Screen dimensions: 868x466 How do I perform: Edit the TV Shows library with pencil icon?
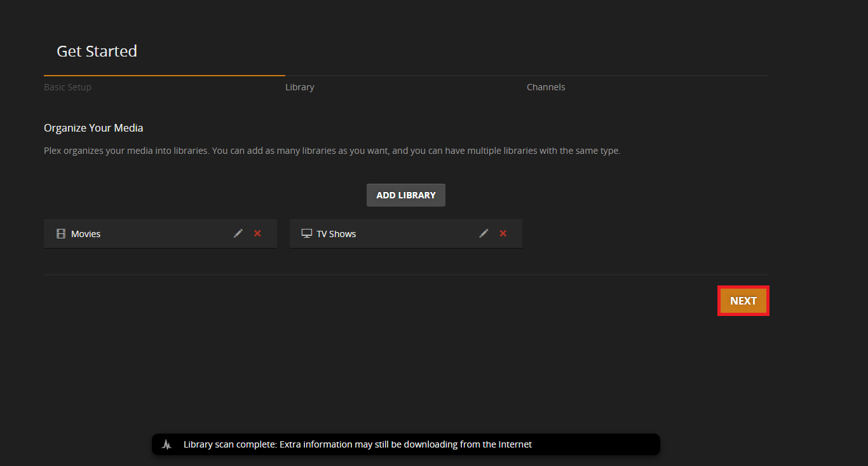[484, 233]
